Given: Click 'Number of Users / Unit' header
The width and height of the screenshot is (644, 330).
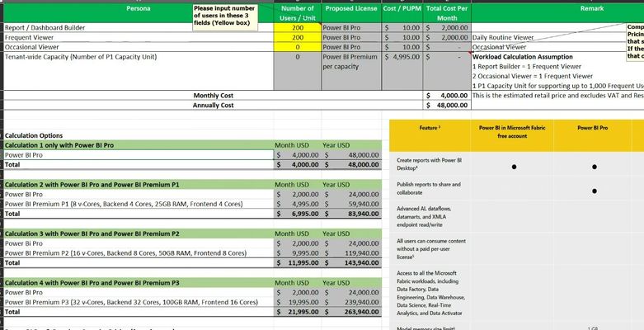Looking at the screenshot, I should pos(298,12).
